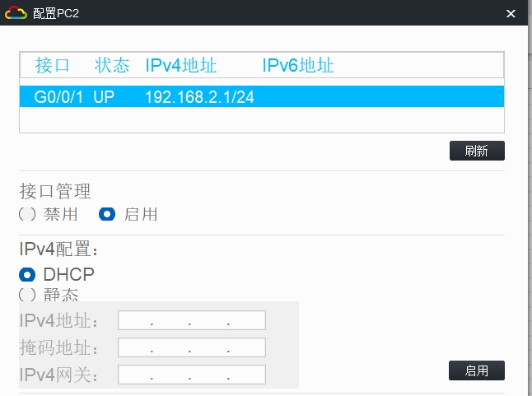The height and width of the screenshot is (396, 532).
Task: Click the UP status cell
Action: tap(104, 97)
